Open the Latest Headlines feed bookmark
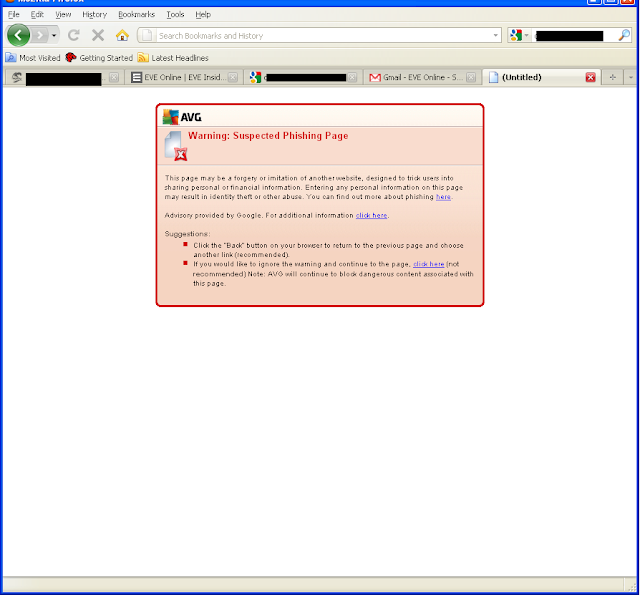This screenshot has width=640, height=595. coord(173,58)
